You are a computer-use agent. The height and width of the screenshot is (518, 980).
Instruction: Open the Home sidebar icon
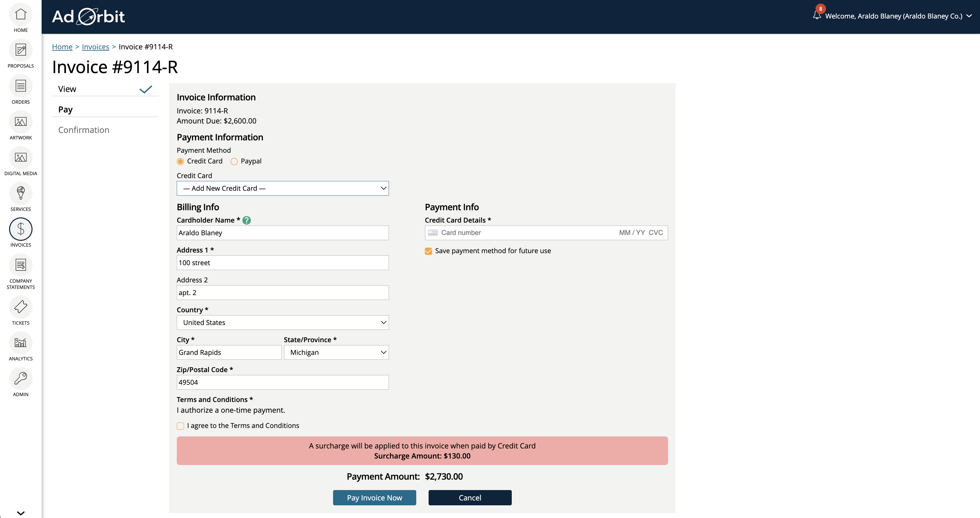(20, 15)
